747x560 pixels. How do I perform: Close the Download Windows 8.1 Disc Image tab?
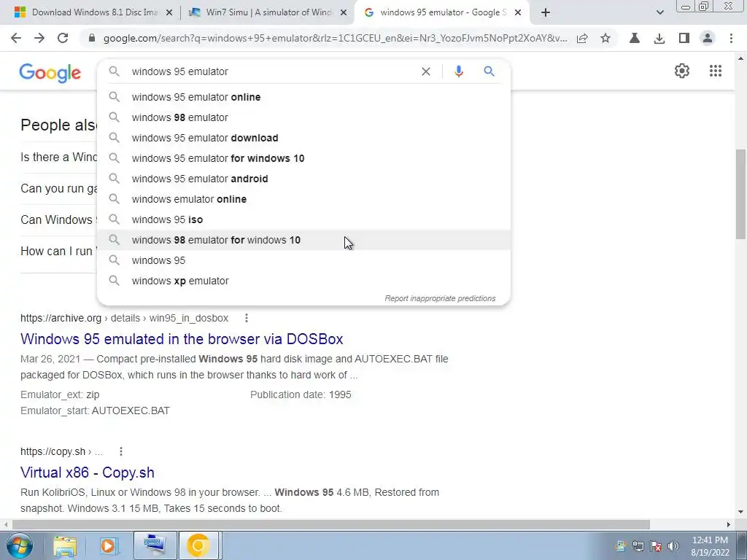169,13
